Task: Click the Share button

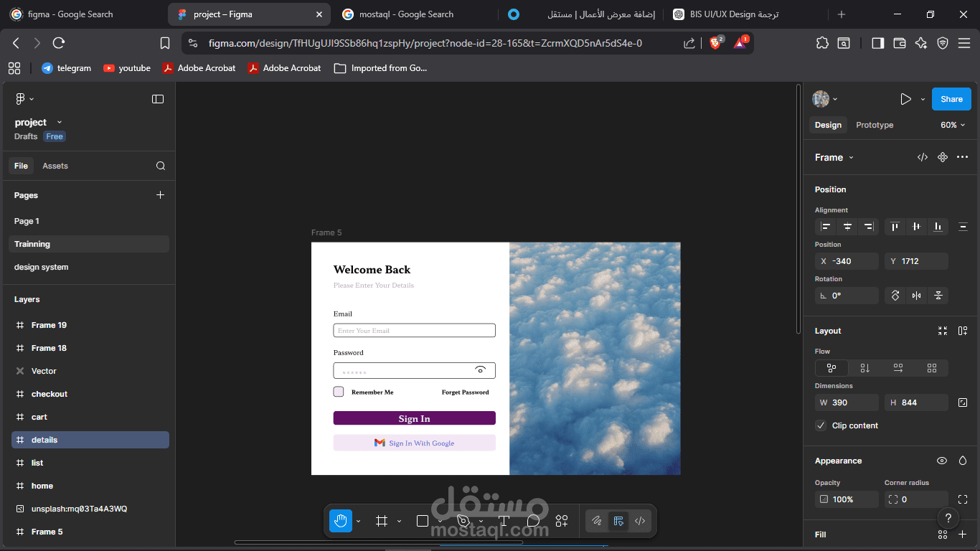Action: (951, 98)
